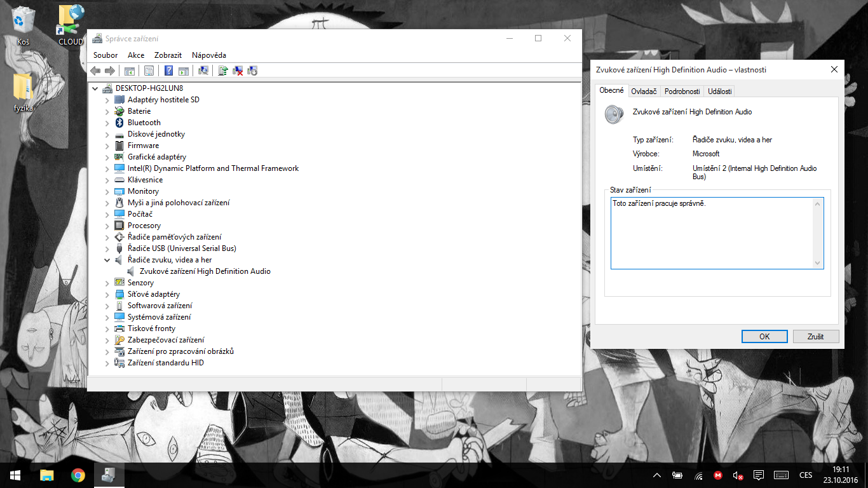This screenshot has width=868, height=488.
Task: Click the Device Manager taskbar button
Action: point(109,475)
